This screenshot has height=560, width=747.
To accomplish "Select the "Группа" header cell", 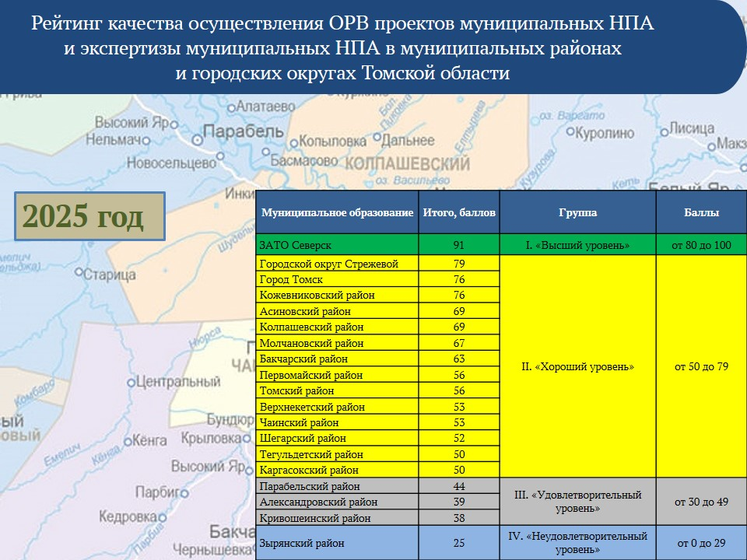I will (x=577, y=212).
